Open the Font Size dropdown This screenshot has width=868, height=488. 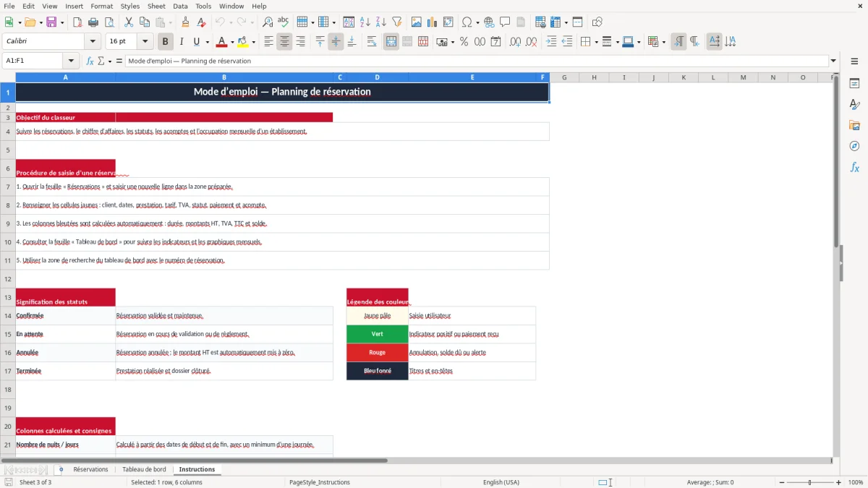click(145, 42)
